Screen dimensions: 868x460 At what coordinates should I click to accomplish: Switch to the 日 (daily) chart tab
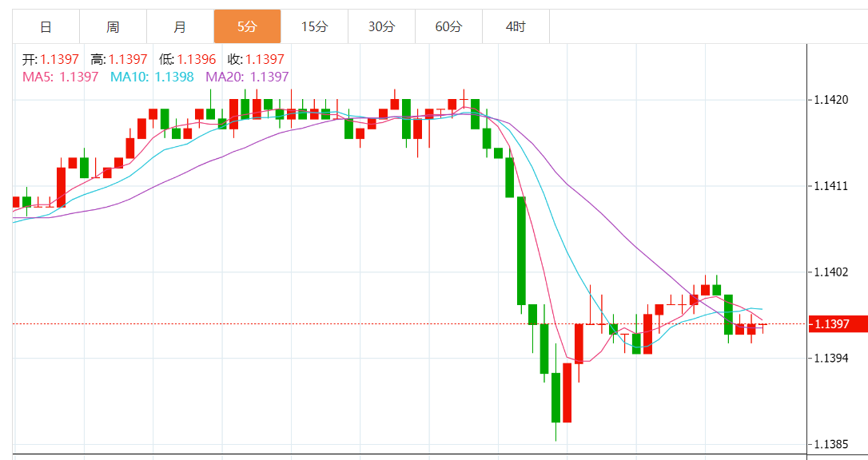pyautogui.click(x=46, y=26)
